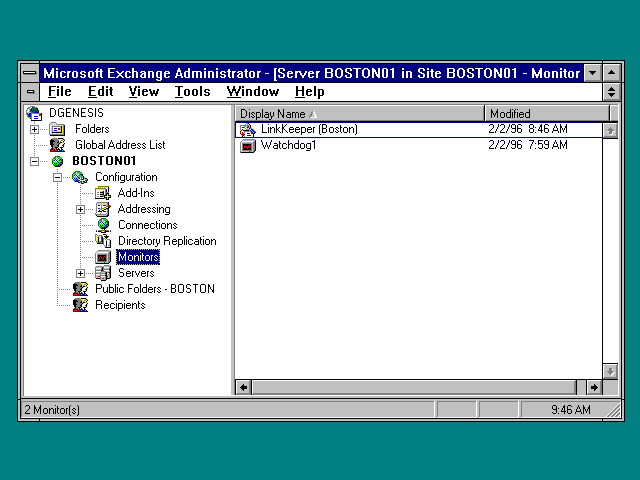This screenshot has height=480, width=640.
Task: Select the Configuration label
Action: click(x=126, y=177)
